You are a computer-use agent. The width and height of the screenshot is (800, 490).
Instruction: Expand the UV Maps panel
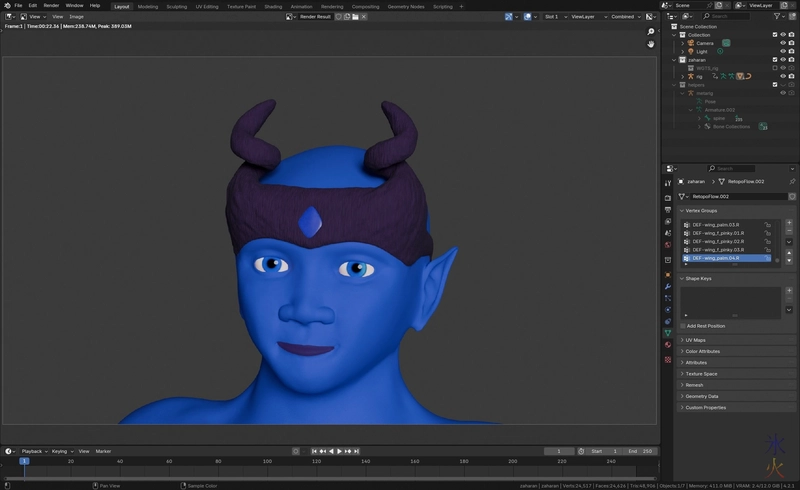point(695,340)
